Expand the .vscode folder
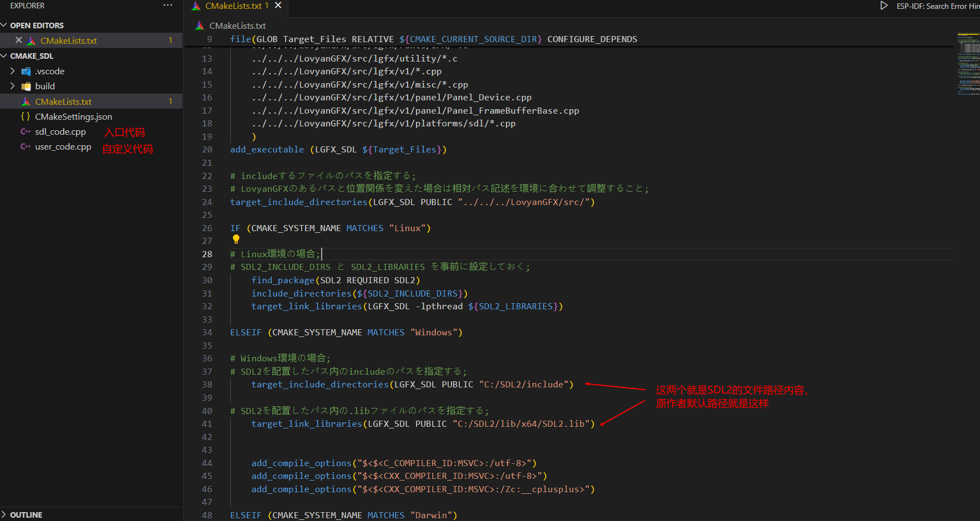This screenshot has width=980, height=521. point(13,71)
